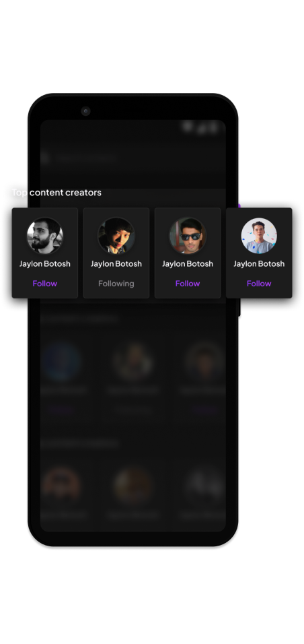The image size is (304, 644).
Task: Select Jaylon Botosh name under confetti avatar
Action: (259, 263)
